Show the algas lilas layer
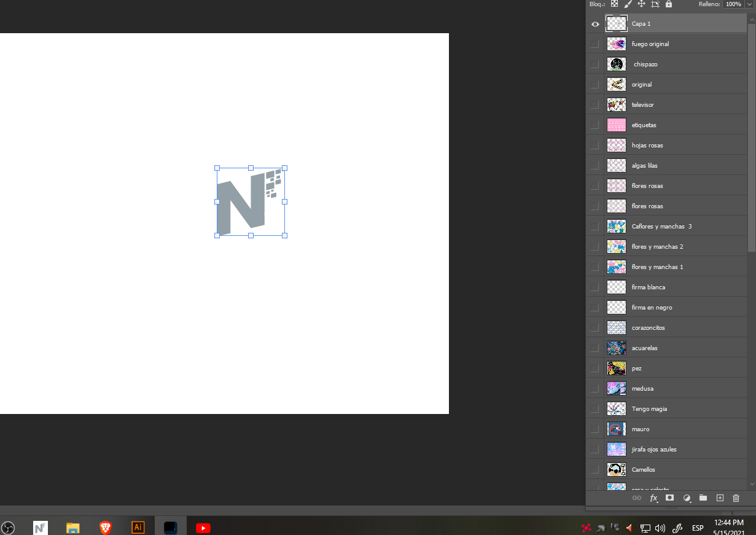The height and width of the screenshot is (535, 756). pyautogui.click(x=594, y=166)
